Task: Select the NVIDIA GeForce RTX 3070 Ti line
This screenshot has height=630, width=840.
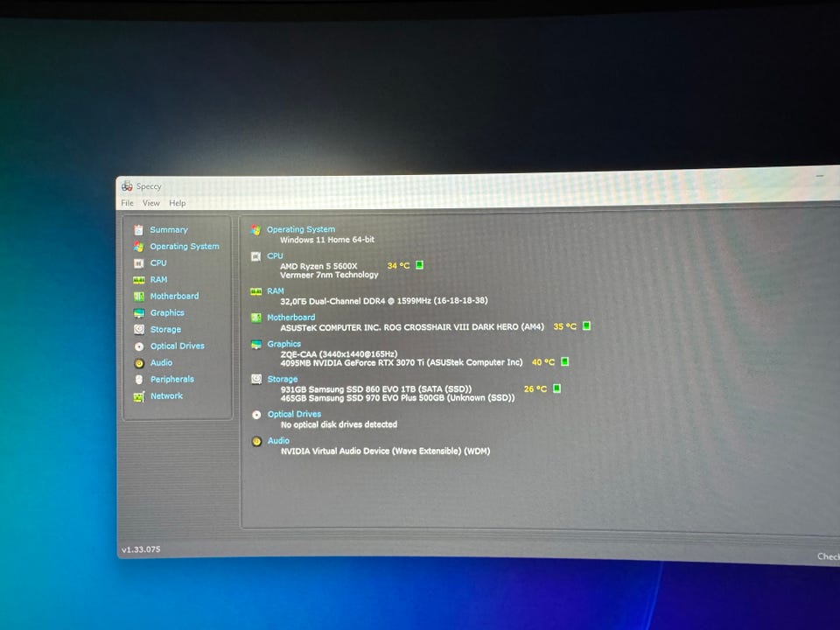Action: coord(402,362)
